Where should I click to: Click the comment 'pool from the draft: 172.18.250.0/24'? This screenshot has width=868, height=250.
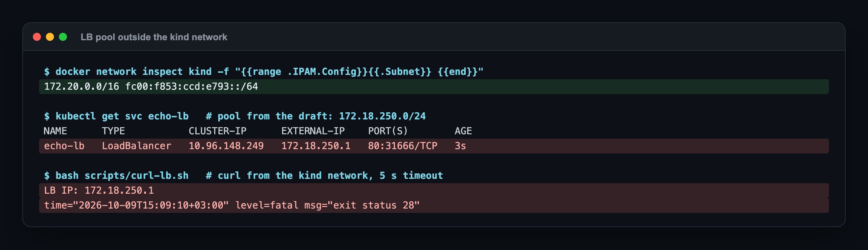pos(316,116)
